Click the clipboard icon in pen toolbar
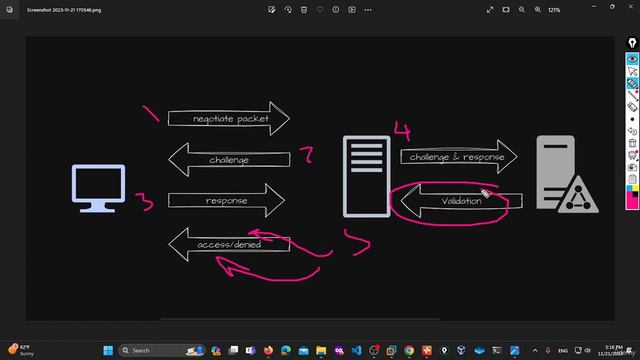This screenshot has width=640, height=360. 632,179
